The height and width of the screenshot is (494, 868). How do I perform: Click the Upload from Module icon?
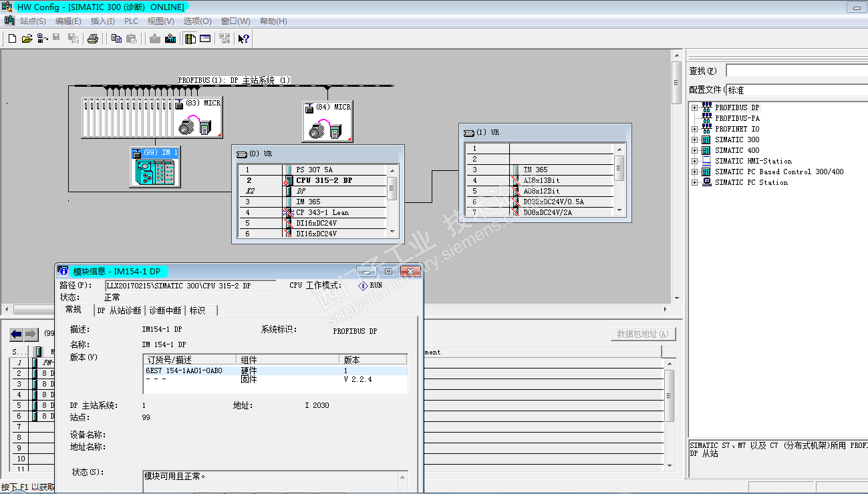tap(170, 39)
